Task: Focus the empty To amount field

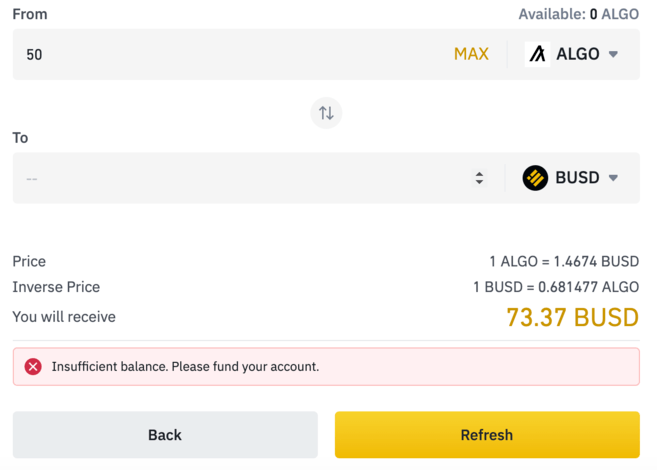Action: coord(240,178)
